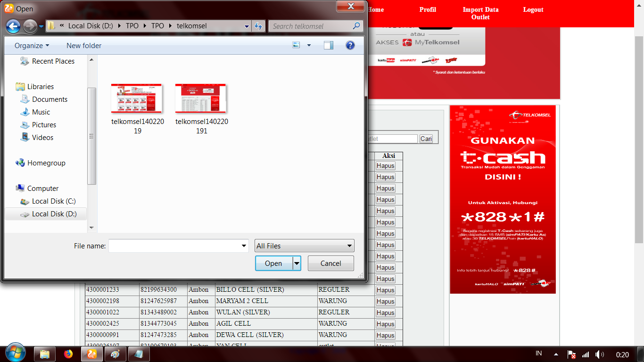Click the greyed Forward arrow in Open dialog
The height and width of the screenshot is (362, 644).
pos(30,26)
